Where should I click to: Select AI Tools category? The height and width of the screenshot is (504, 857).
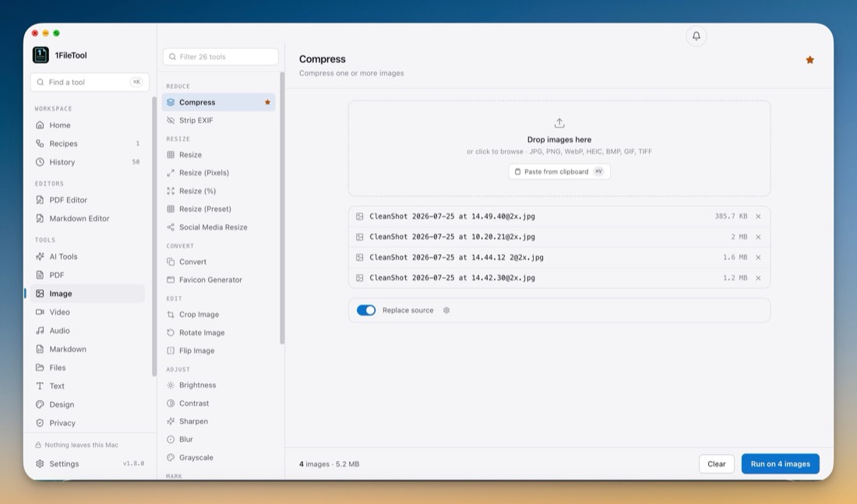click(x=87, y=256)
